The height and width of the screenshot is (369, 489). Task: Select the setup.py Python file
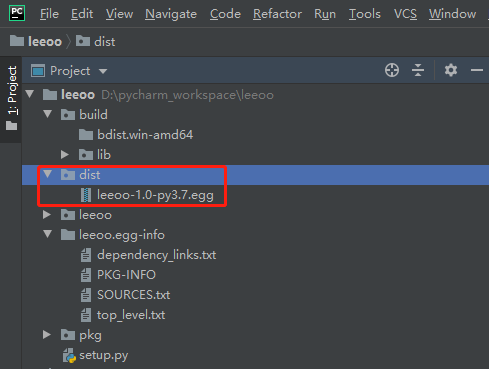click(96, 355)
